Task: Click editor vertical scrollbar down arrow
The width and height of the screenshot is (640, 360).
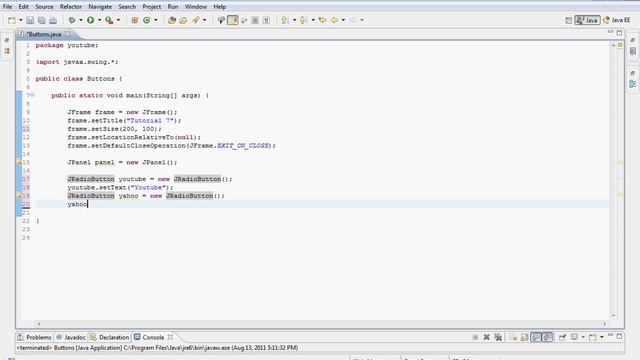Action: tap(613, 316)
